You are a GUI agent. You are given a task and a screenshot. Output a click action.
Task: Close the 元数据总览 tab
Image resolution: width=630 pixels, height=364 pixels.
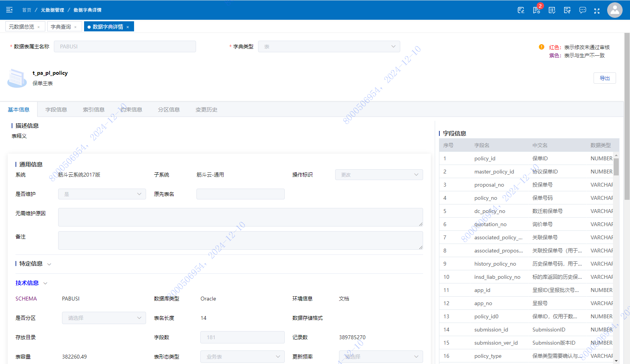[x=39, y=27]
